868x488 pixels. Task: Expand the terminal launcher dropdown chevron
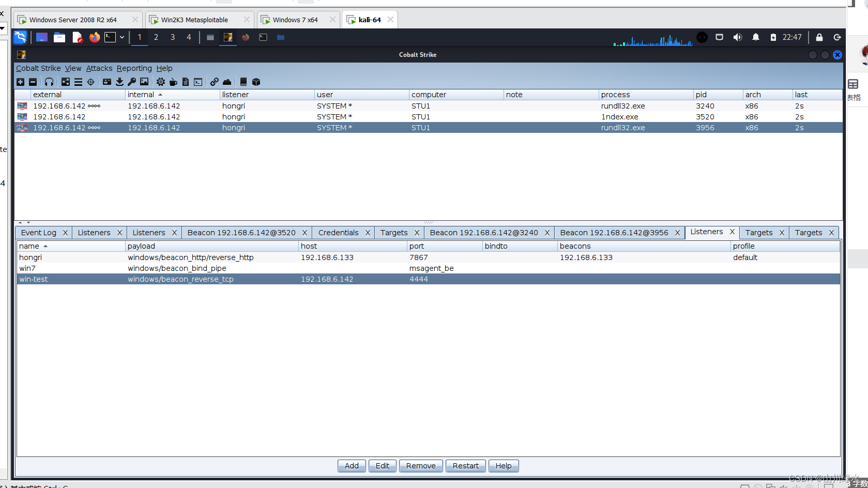click(122, 37)
